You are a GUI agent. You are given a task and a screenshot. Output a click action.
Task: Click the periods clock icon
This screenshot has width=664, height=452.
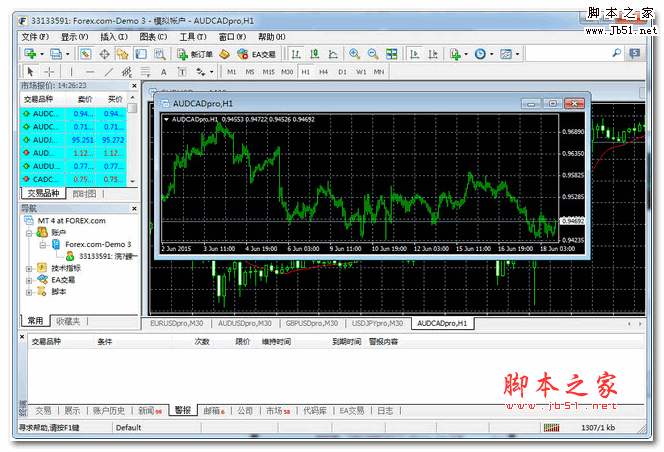(x=480, y=54)
